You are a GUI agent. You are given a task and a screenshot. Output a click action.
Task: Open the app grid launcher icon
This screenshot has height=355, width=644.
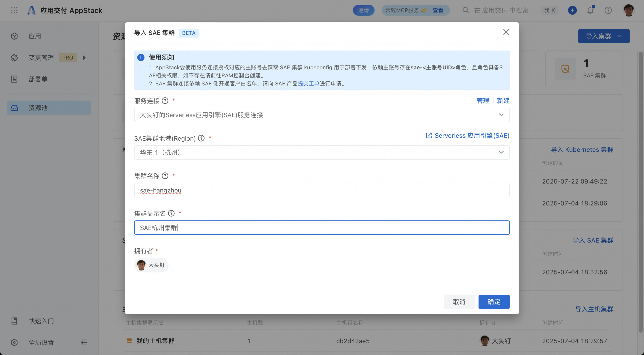(14, 11)
